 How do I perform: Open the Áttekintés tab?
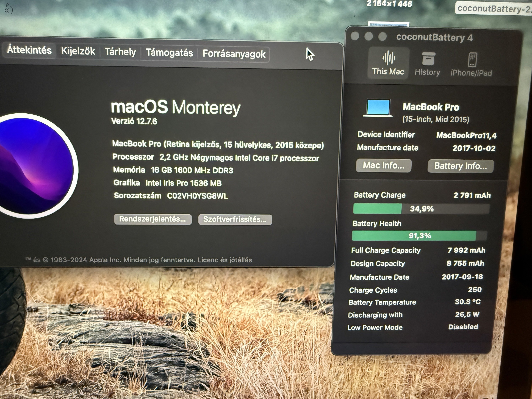coord(29,50)
